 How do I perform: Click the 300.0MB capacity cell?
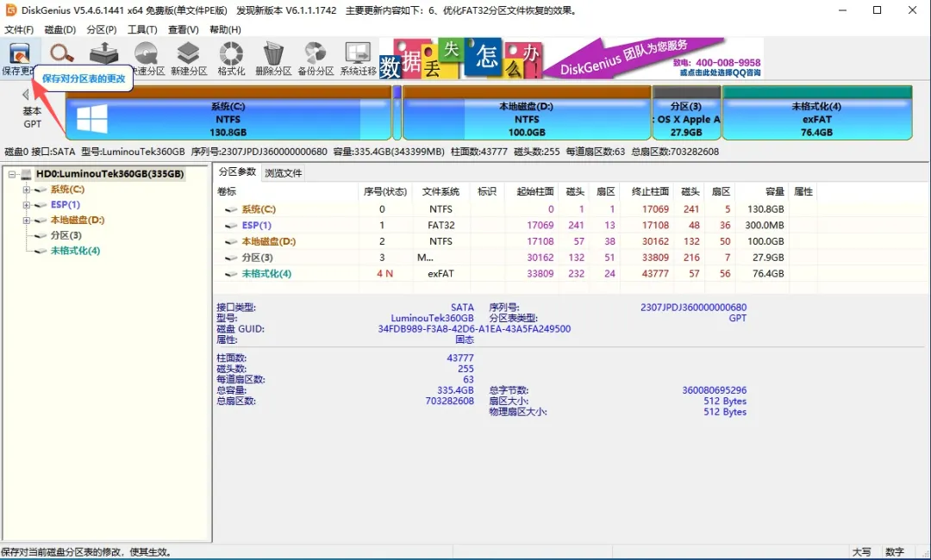(764, 226)
